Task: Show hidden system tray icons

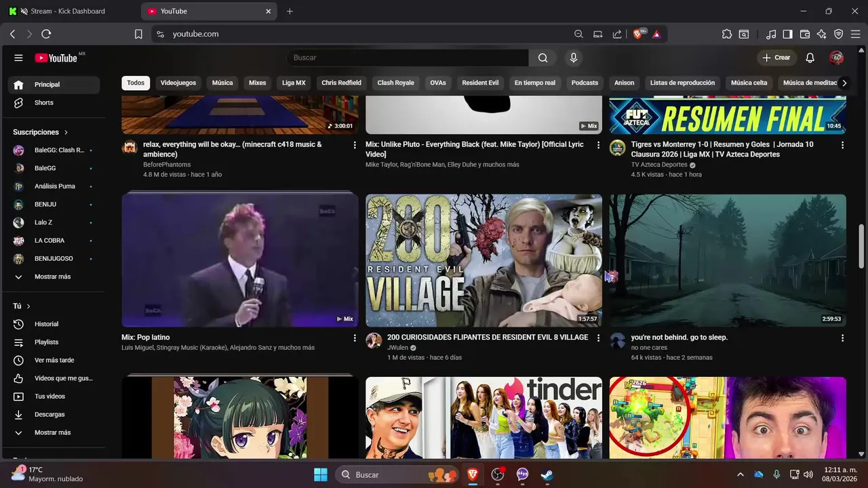Action: [x=740, y=474]
